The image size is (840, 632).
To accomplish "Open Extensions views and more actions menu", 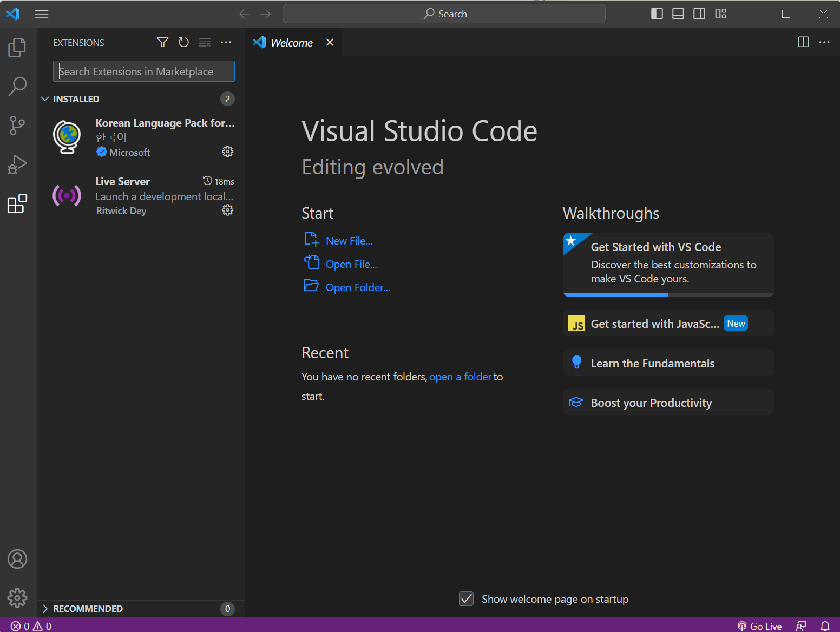I will coord(226,42).
